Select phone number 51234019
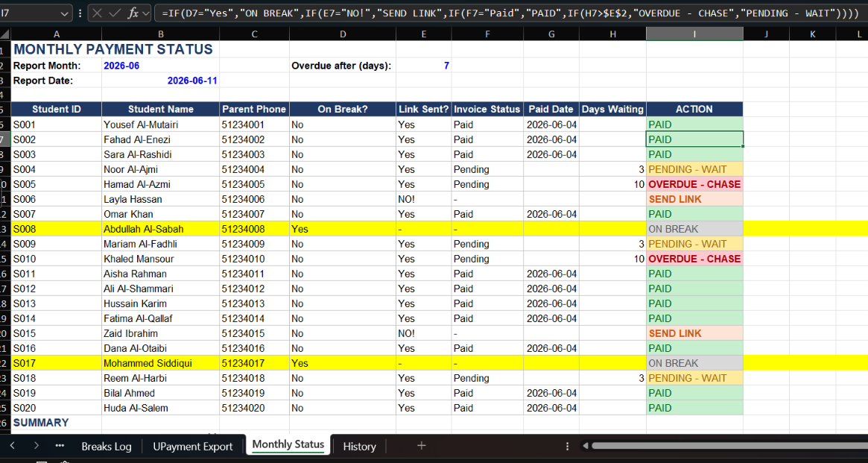868x463 pixels. coord(254,393)
